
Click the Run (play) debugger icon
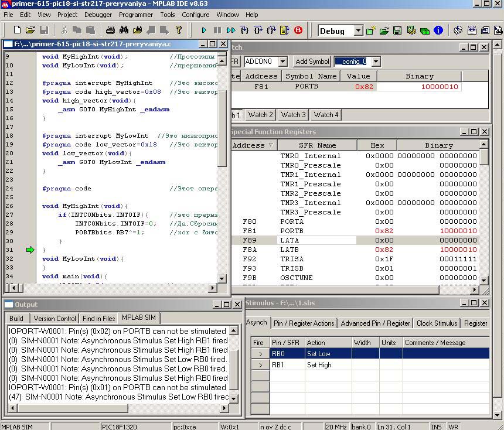[x=204, y=30]
